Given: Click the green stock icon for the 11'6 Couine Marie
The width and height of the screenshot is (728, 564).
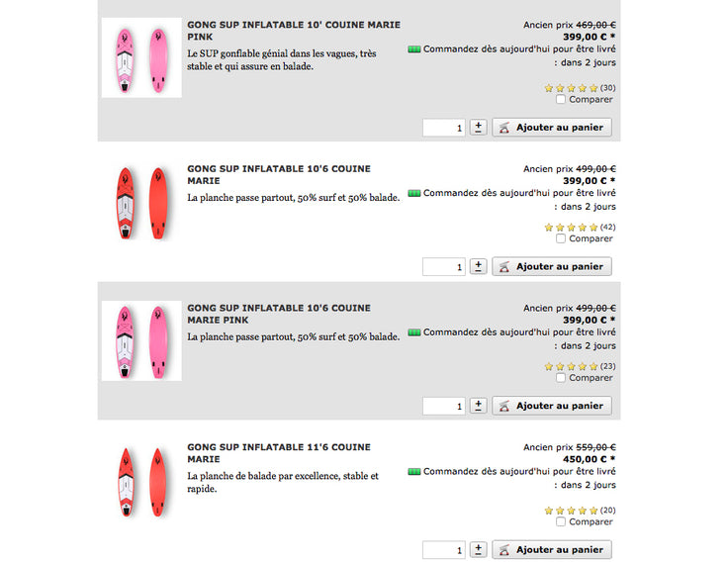Looking at the screenshot, I should (x=413, y=472).
